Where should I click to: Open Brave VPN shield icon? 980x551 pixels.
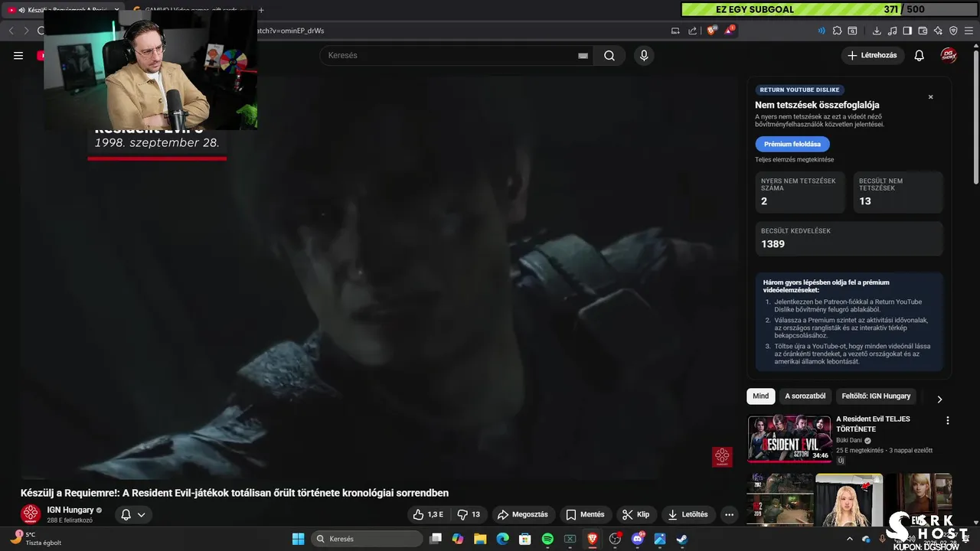[953, 31]
